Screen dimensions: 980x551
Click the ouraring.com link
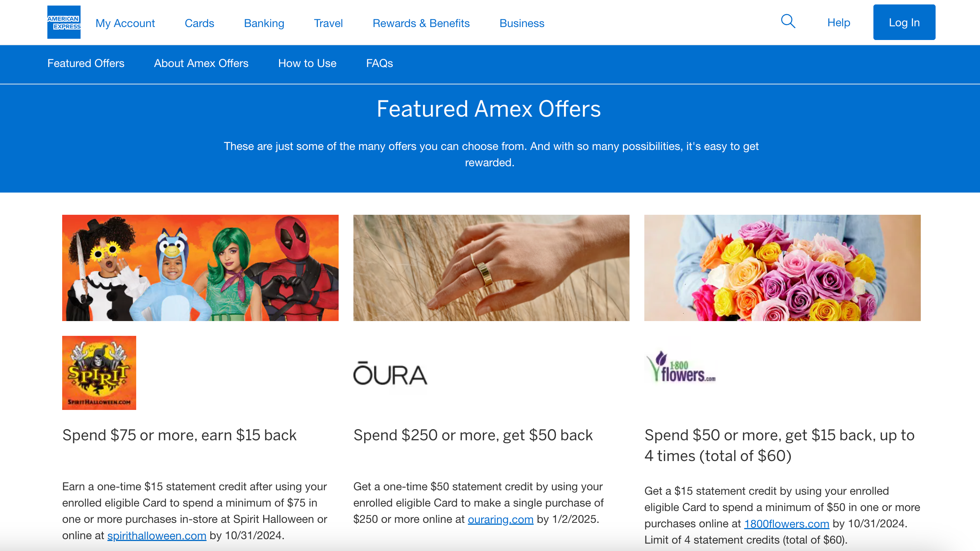point(500,519)
